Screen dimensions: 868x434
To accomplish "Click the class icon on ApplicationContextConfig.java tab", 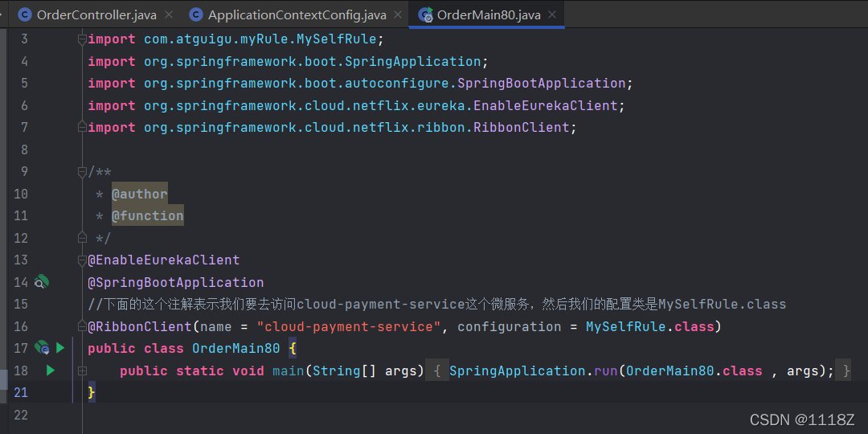I will coord(195,15).
